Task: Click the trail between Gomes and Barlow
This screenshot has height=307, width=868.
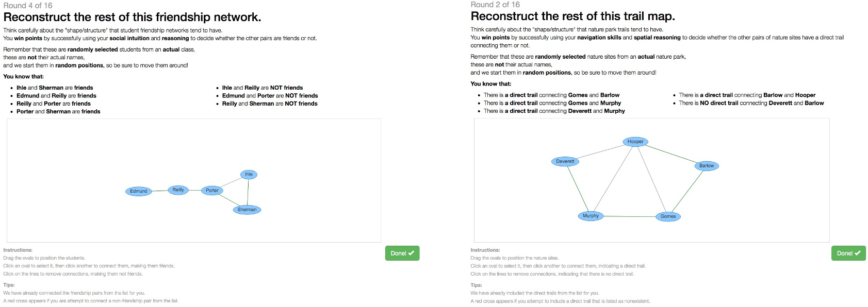Action: pyautogui.click(x=687, y=192)
